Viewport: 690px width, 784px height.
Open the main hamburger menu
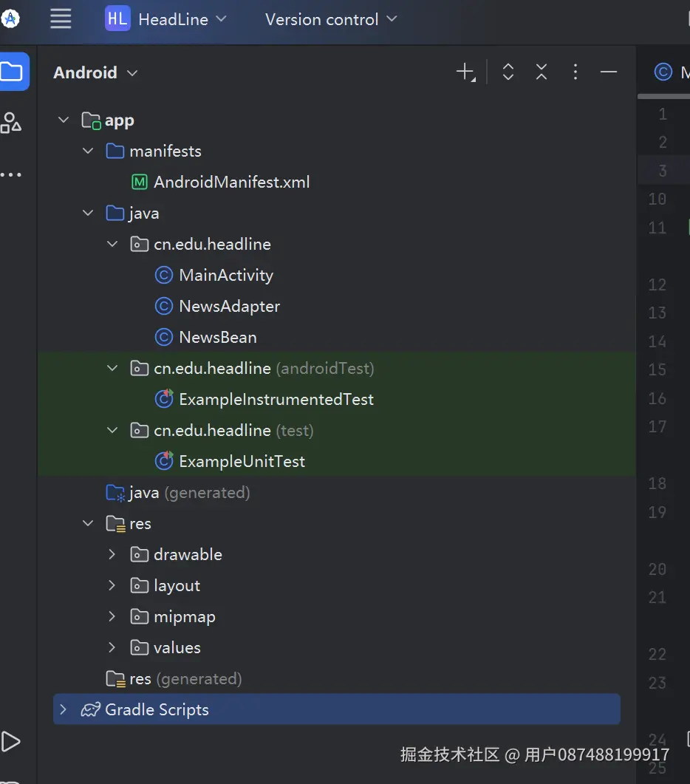point(61,19)
